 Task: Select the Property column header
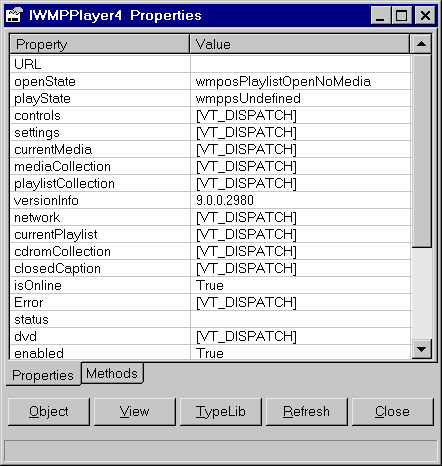100,44
